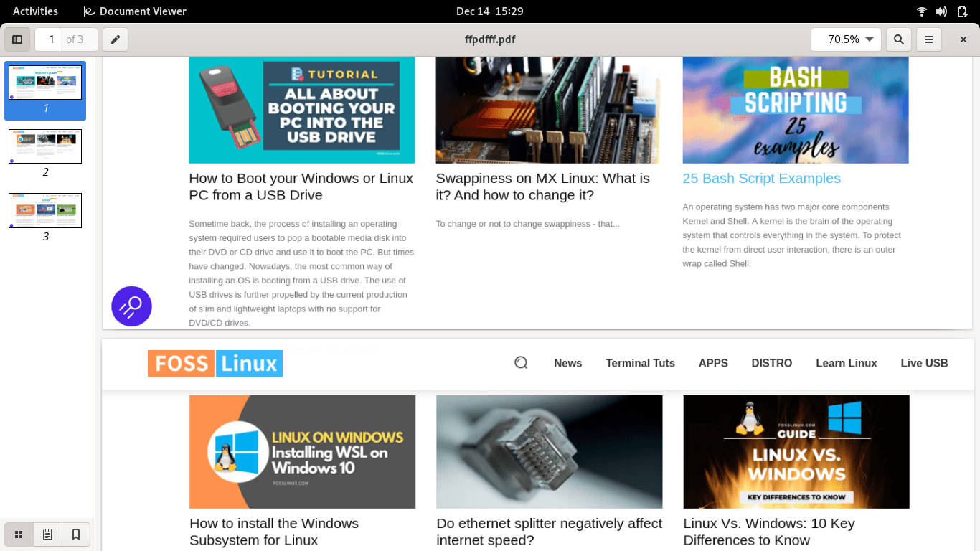Click the search magnifier in toolbar
The image size is (980, 551).
click(898, 39)
